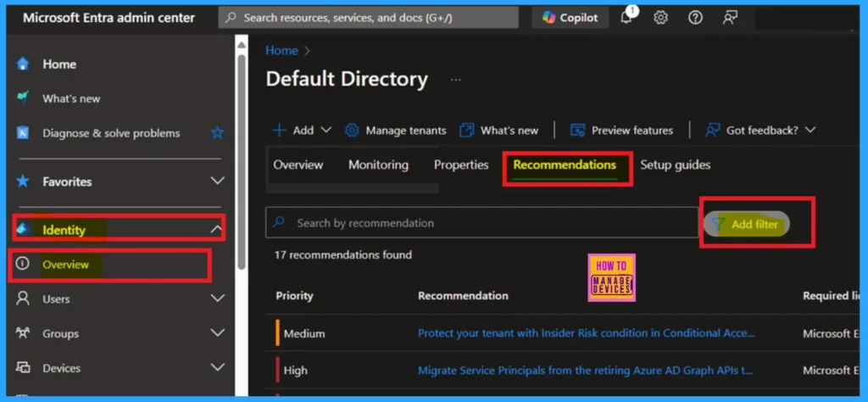Click Manage tenants gear icon
This screenshot has height=402, width=868.
352,130
